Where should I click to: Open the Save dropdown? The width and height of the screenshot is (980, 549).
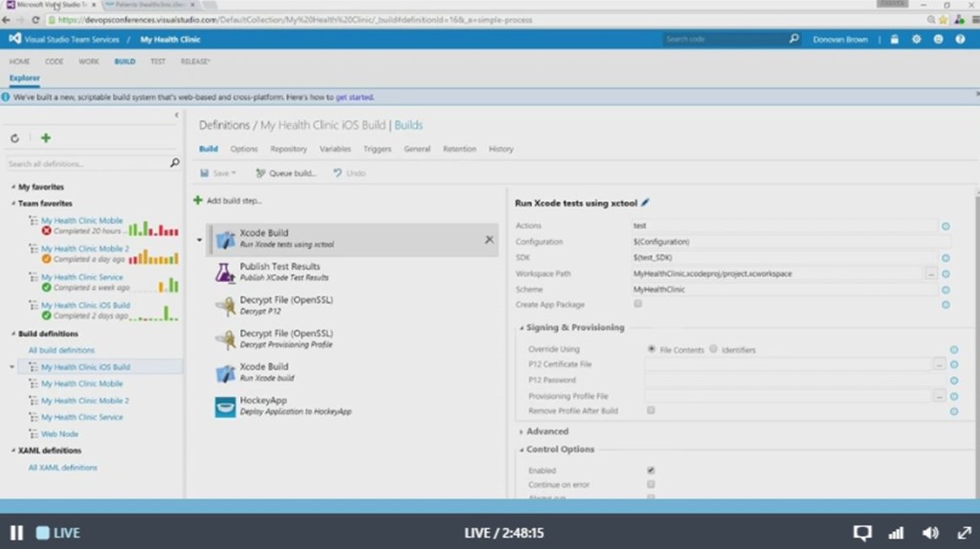(234, 173)
